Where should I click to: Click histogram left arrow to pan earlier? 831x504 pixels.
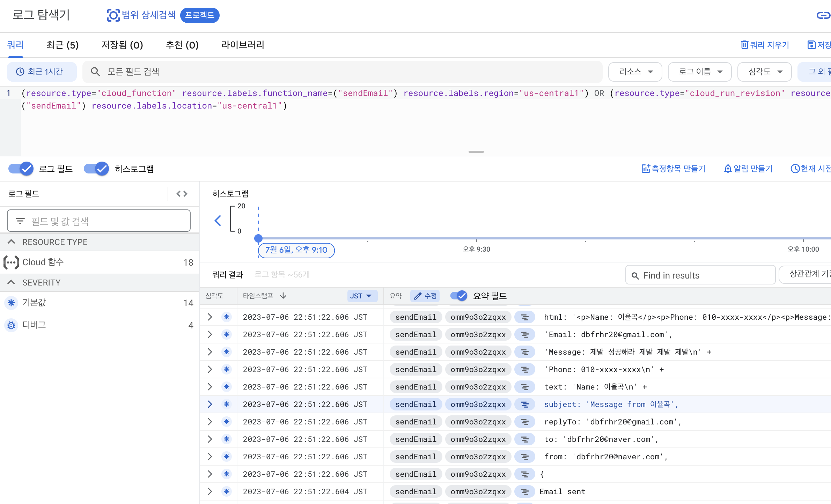click(x=218, y=221)
